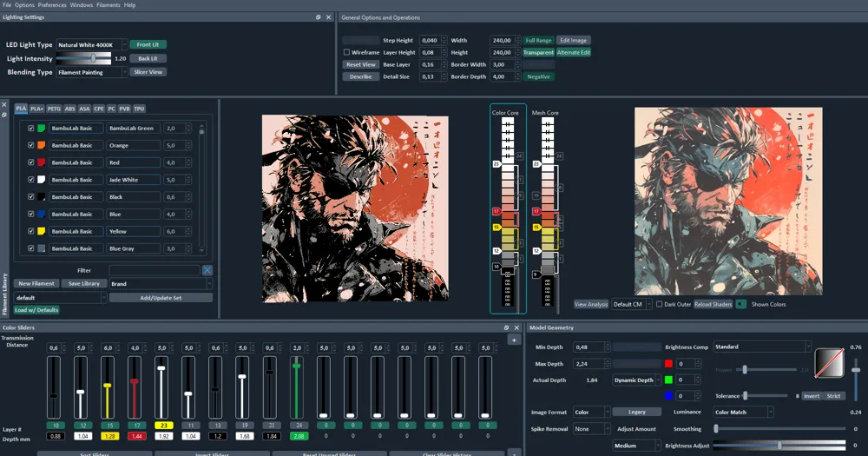868x456 pixels.
Task: Click the Filter input field
Action: tap(155, 270)
